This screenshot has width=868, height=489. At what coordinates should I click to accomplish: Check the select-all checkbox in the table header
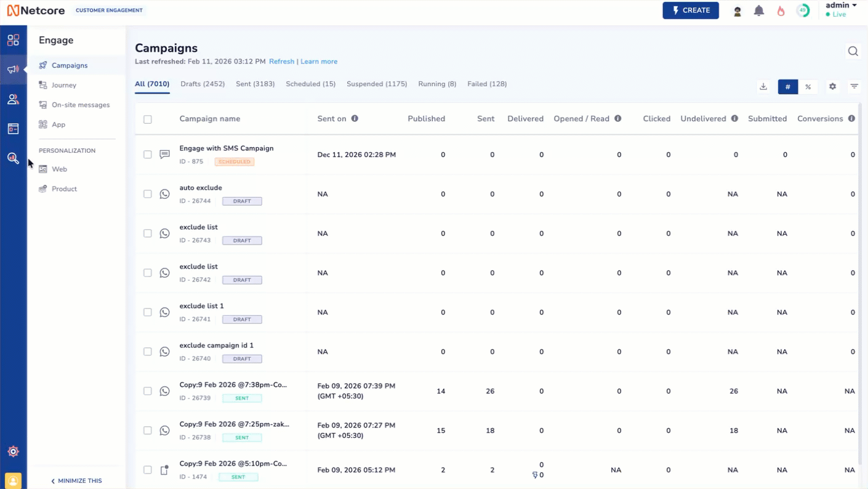coord(147,119)
